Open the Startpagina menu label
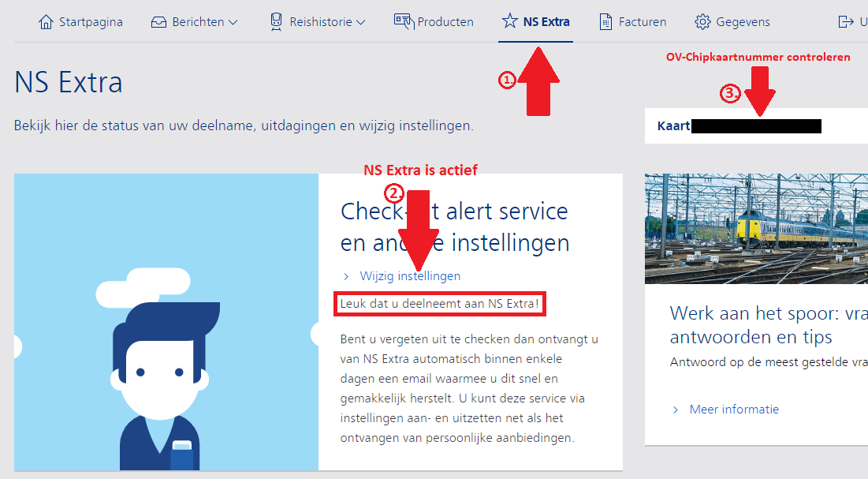Viewport: 868px width, 479px height. click(x=91, y=22)
